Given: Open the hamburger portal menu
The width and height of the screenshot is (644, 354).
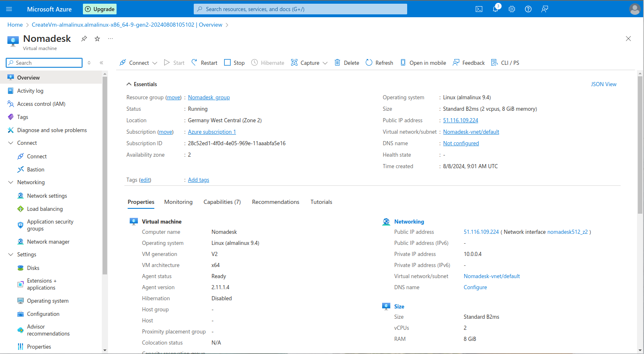Looking at the screenshot, I should point(9,9).
